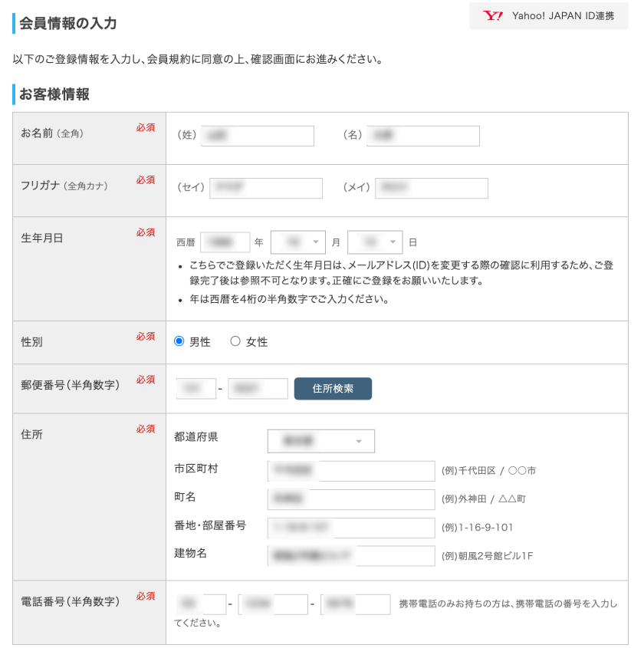The image size is (644, 648).
Task: Click the Yahoo Y! logo icon
Action: (493, 16)
